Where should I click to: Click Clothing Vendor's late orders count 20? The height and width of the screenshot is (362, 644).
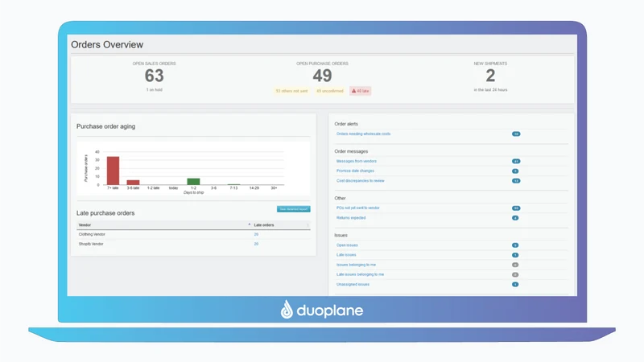coord(256,234)
